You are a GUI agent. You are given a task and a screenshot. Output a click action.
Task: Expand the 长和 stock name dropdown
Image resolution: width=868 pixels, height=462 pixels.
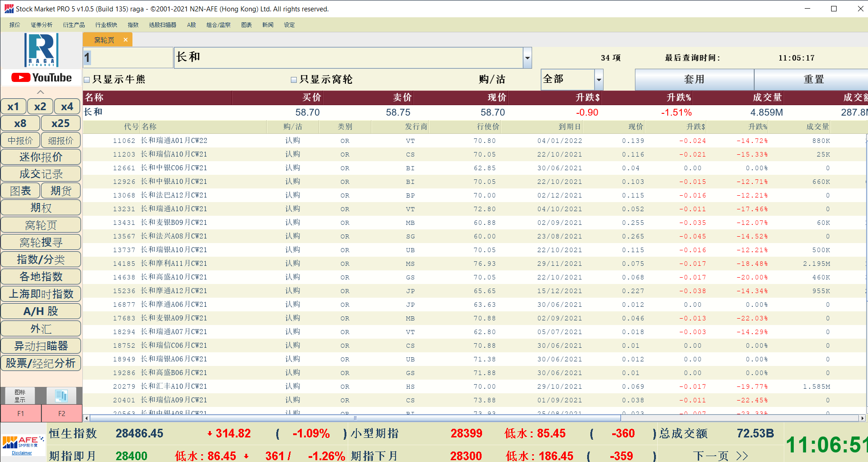(x=527, y=58)
